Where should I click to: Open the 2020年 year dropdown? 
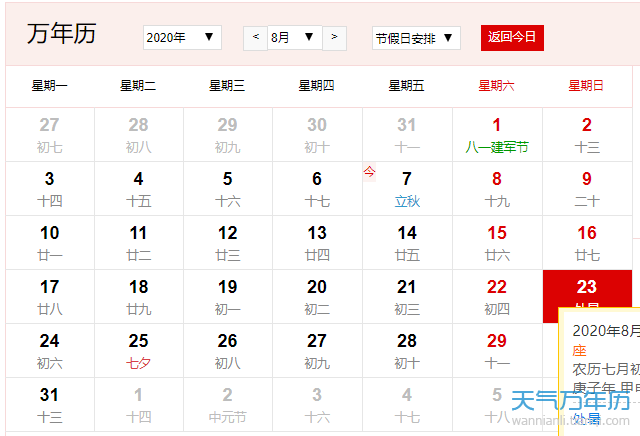pos(182,38)
